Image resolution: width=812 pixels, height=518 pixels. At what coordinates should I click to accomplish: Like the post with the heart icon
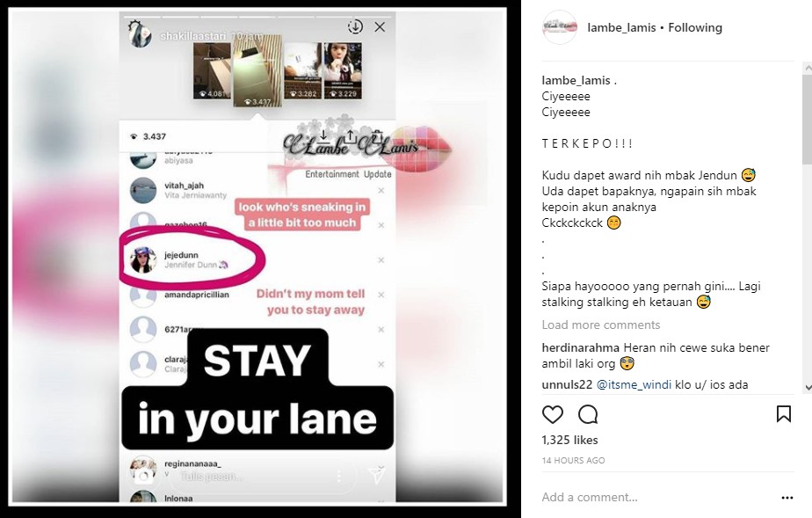[552, 414]
